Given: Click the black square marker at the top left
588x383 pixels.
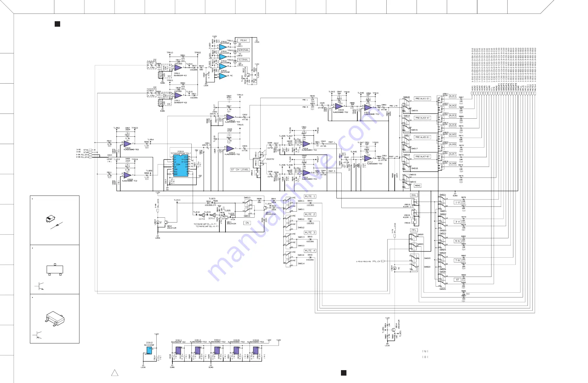Looking at the screenshot, I should click(57, 24).
